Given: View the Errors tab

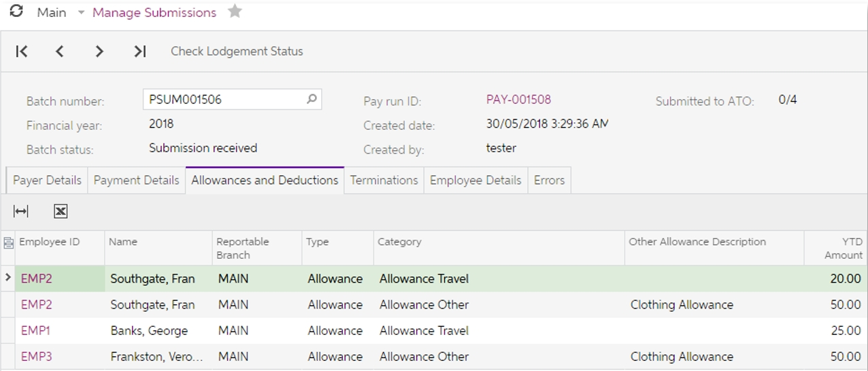Looking at the screenshot, I should click(549, 180).
